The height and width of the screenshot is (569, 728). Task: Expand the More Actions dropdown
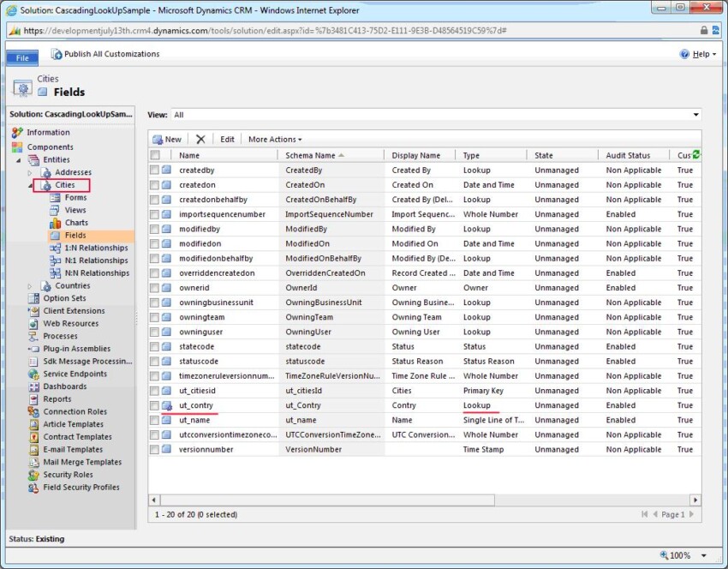[x=274, y=139]
